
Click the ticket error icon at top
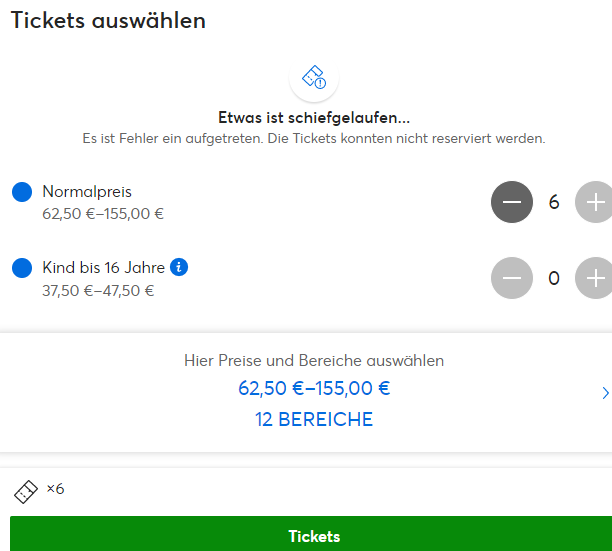(314, 77)
